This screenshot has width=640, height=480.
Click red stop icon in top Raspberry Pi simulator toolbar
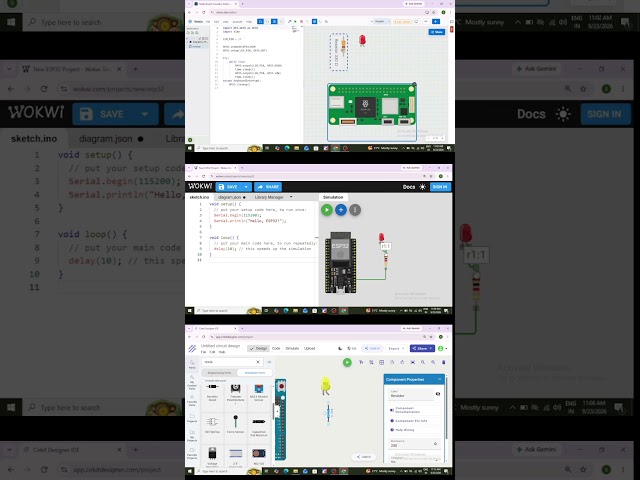click(x=302, y=21)
